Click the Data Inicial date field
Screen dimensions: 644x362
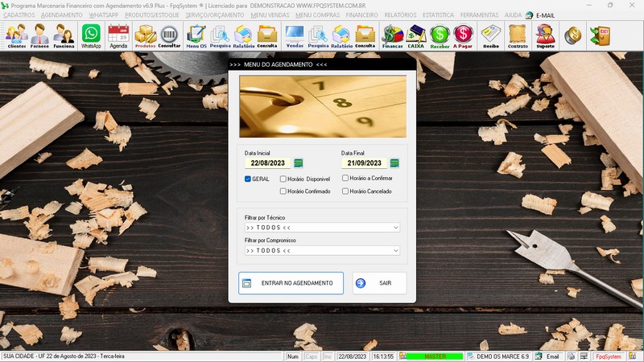tap(267, 163)
